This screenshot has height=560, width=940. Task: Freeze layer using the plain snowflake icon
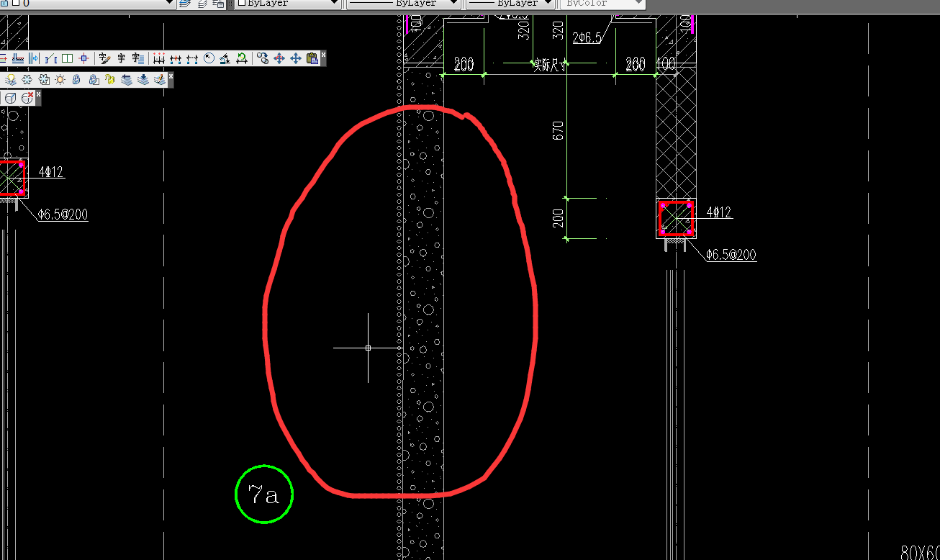click(x=27, y=79)
